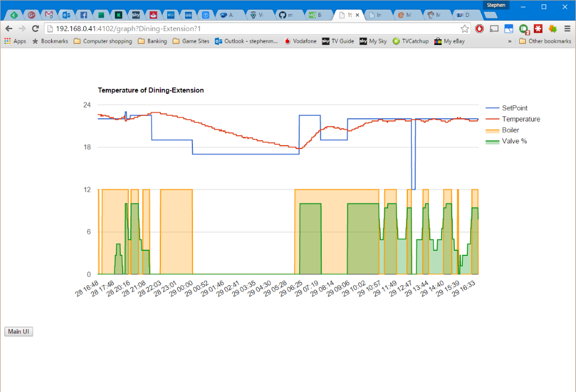Switch to the green K icon tab

118,15
